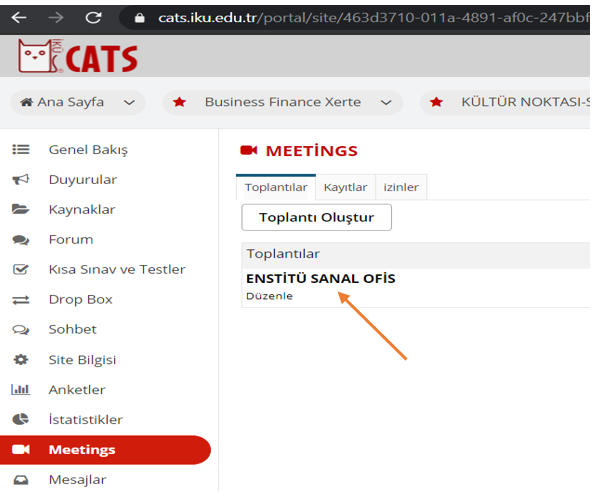592x498 pixels.
Task: Click the Forum chat bubbles icon
Action: (x=21, y=240)
